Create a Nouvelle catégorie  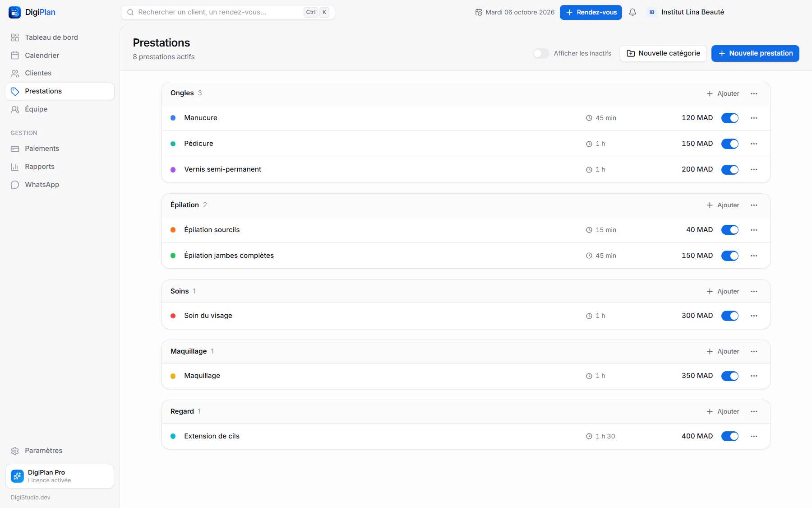663,53
